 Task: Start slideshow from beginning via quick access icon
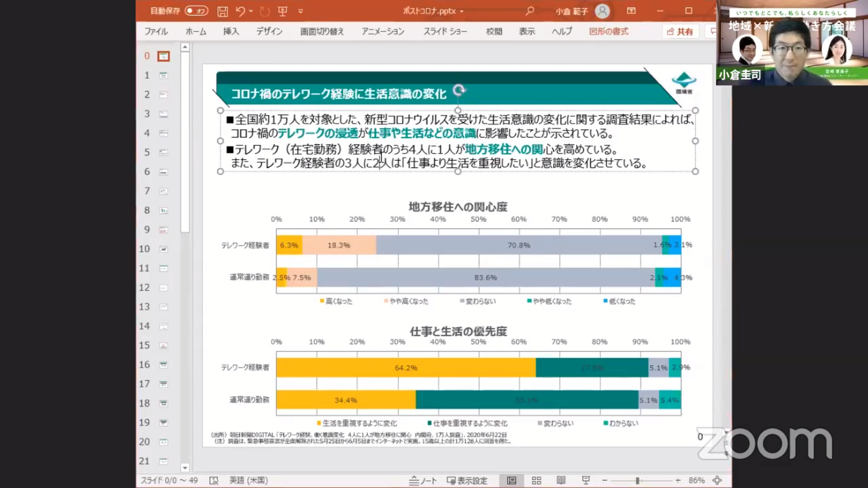(283, 11)
